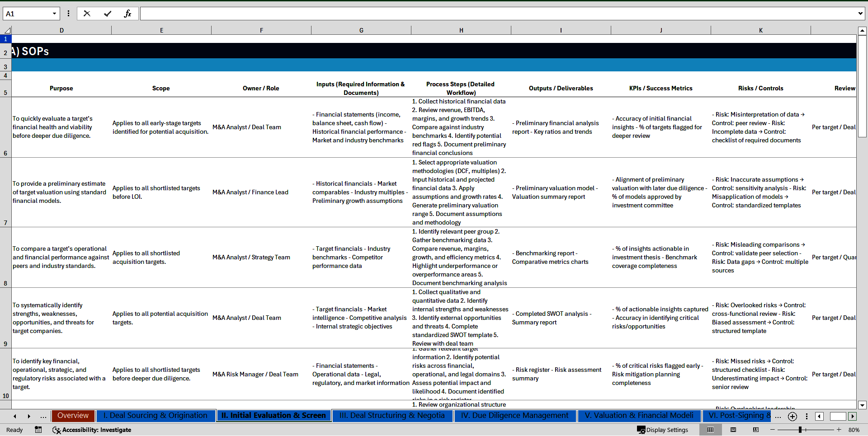Screen dimensions: 868x436
Task: Switch to IV. Due Diligence Management tab
Action: click(x=514, y=416)
